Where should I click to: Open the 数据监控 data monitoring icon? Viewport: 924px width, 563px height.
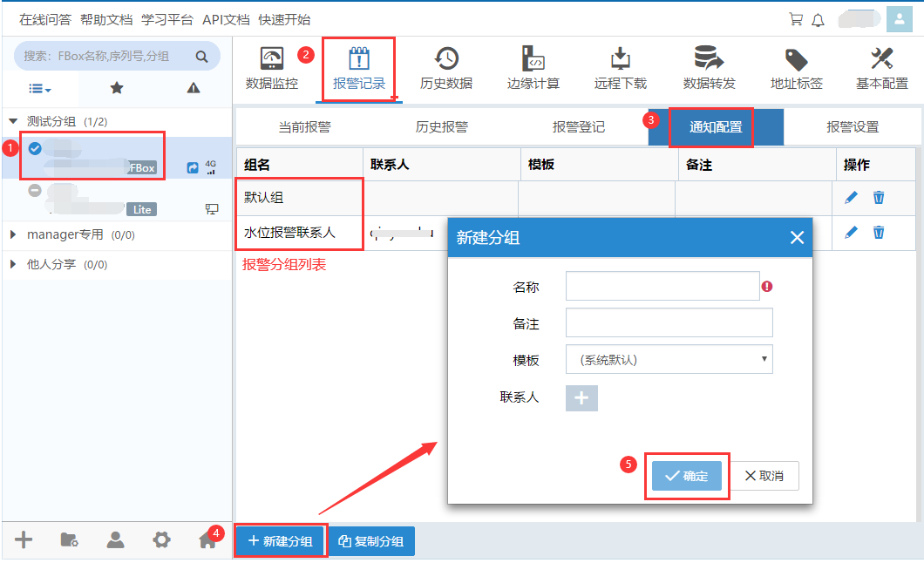click(272, 59)
